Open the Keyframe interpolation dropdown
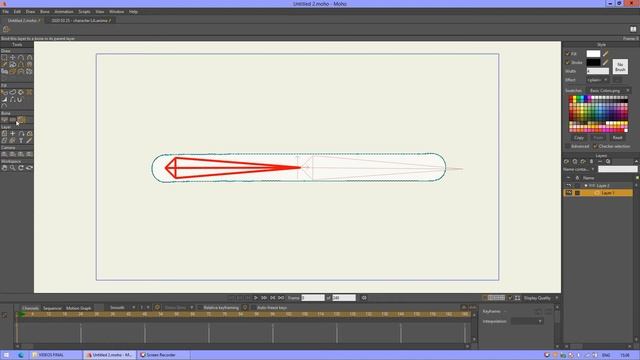Viewport: 640px width, 360px height. coord(527,321)
